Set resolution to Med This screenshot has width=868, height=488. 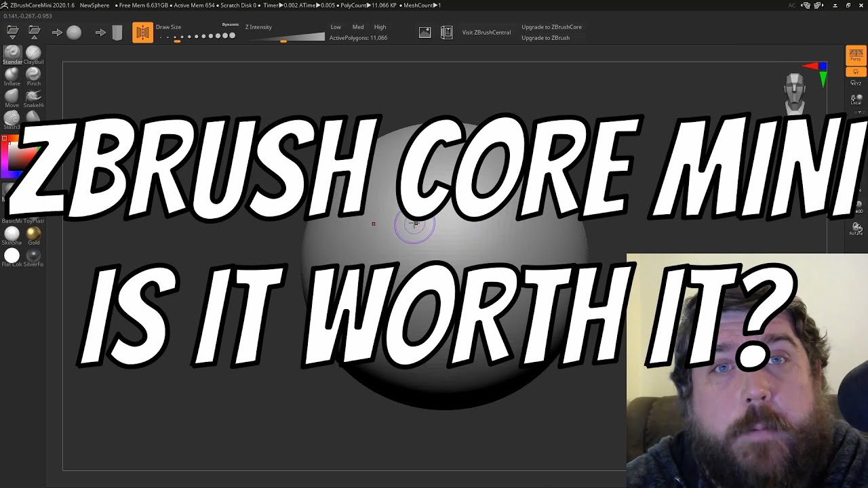(358, 27)
